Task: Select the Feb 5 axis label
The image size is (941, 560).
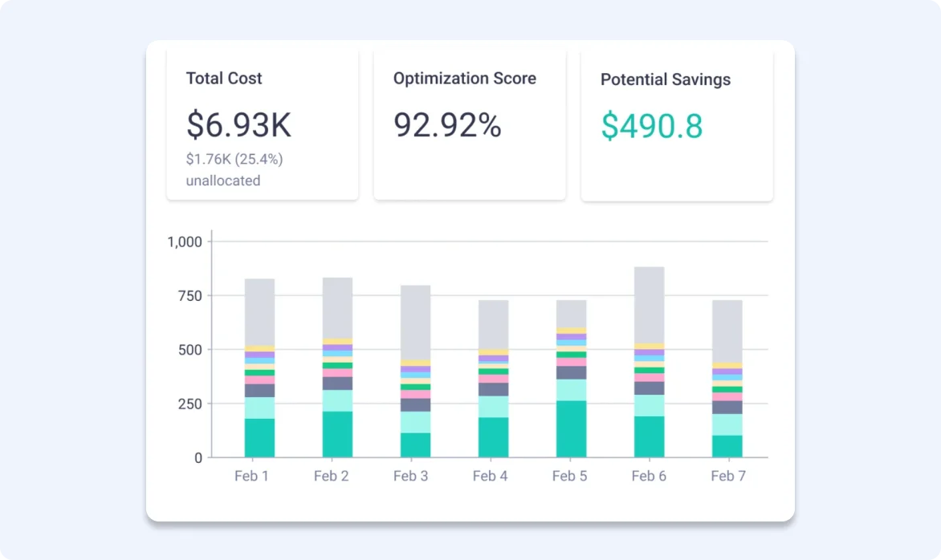Action: [569, 475]
